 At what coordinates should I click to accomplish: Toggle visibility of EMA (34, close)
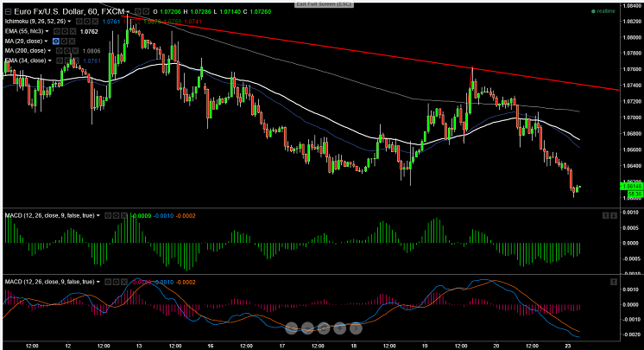(x=60, y=60)
